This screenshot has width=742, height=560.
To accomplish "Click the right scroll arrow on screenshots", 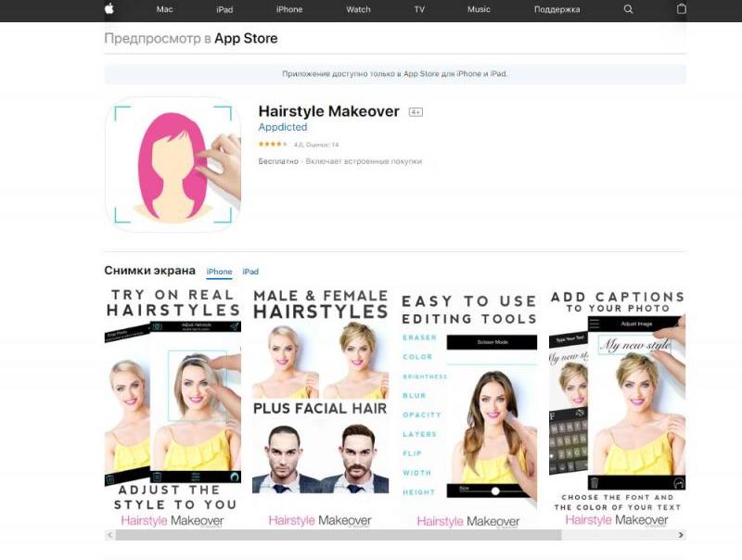I will pos(681,535).
